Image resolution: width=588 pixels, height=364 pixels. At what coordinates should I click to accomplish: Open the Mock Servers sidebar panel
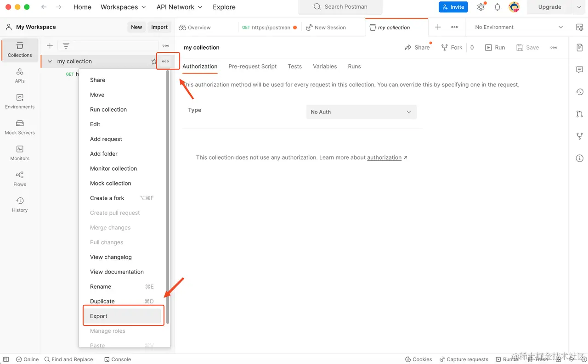tap(20, 127)
